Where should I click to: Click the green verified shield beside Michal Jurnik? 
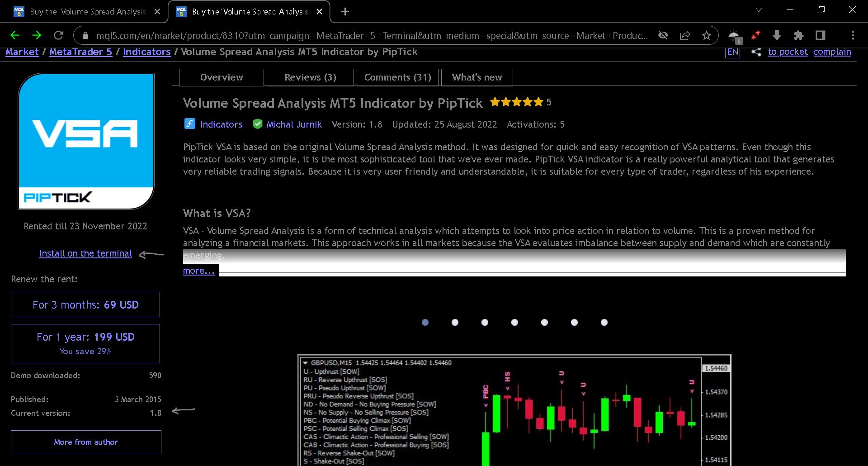click(x=257, y=124)
